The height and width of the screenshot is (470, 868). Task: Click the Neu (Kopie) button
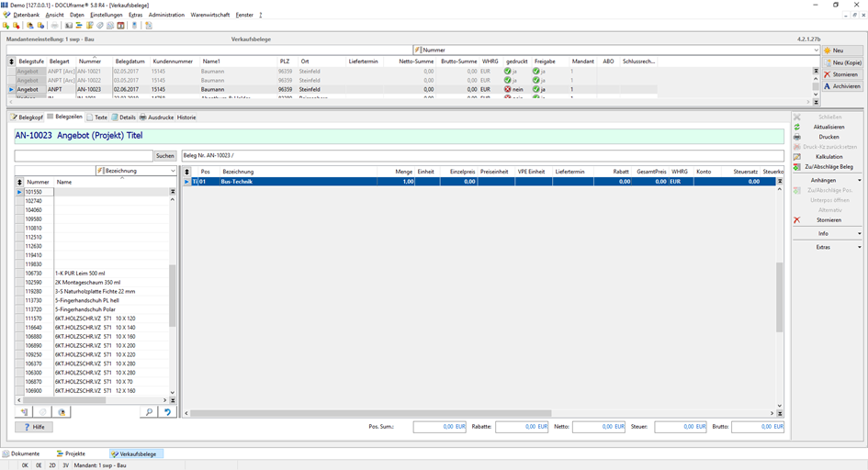click(x=842, y=62)
